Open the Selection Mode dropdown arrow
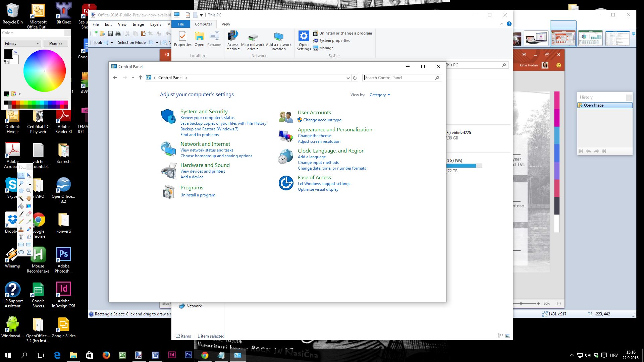The width and height of the screenshot is (644, 362). [x=157, y=43]
